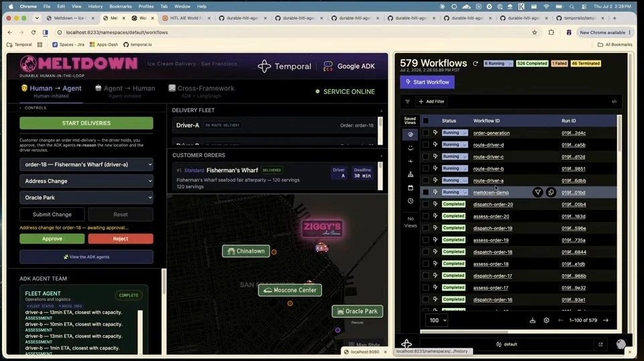Open the meltdown-demo workflow link
The width and height of the screenshot is (644, 361).
(491, 192)
